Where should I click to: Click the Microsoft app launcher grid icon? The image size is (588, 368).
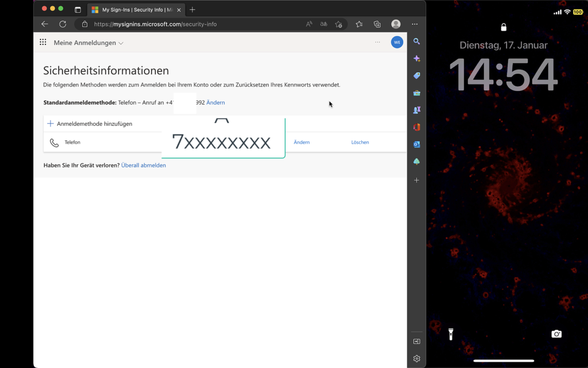coord(43,43)
